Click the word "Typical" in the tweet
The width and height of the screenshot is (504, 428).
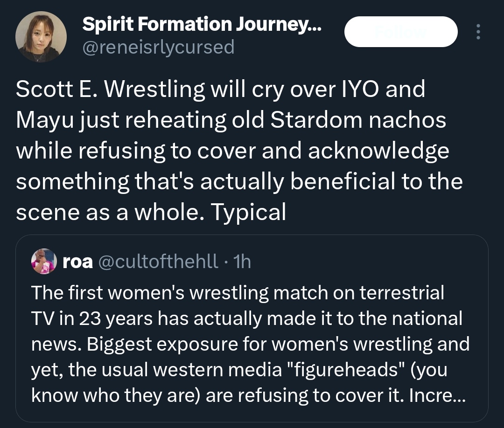point(248,213)
